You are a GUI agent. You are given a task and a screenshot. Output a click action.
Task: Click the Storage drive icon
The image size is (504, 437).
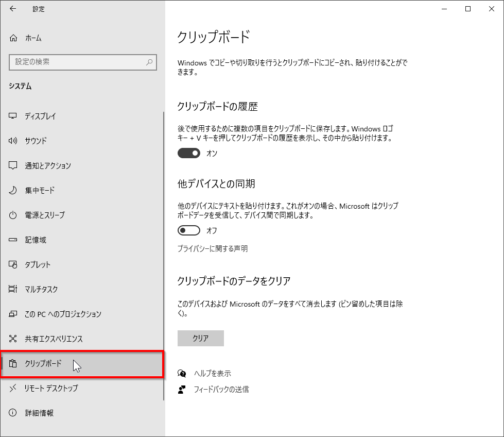coord(13,240)
